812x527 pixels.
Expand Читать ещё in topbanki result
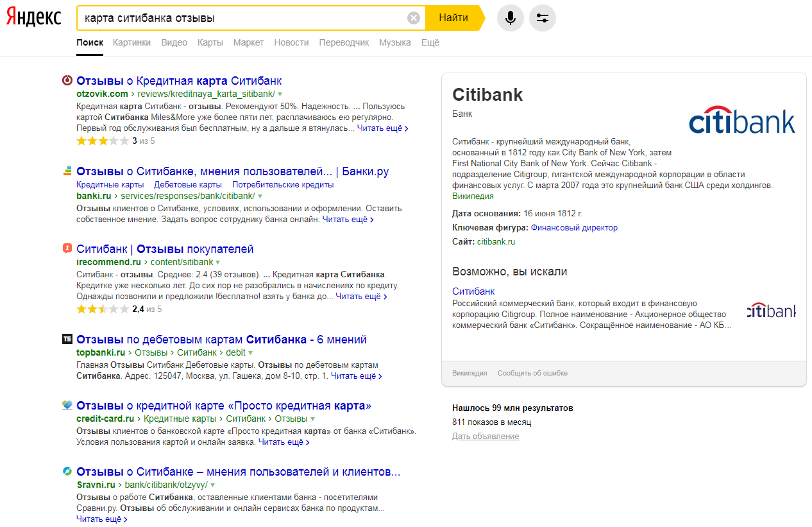coord(357,376)
